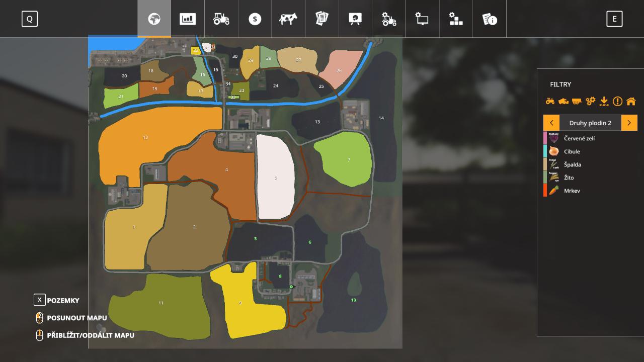Click the orange Mrkev color swatch
Screen dimensions: 644x362
point(545,191)
